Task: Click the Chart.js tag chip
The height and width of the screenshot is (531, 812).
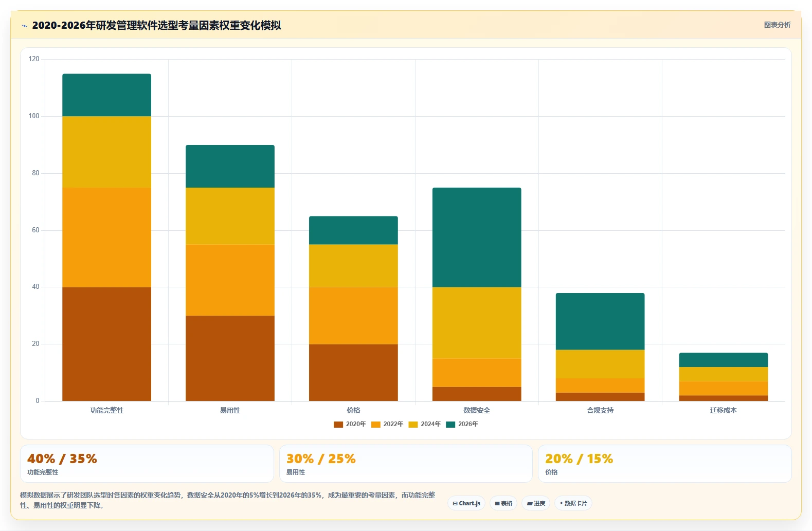Action: [x=466, y=503]
